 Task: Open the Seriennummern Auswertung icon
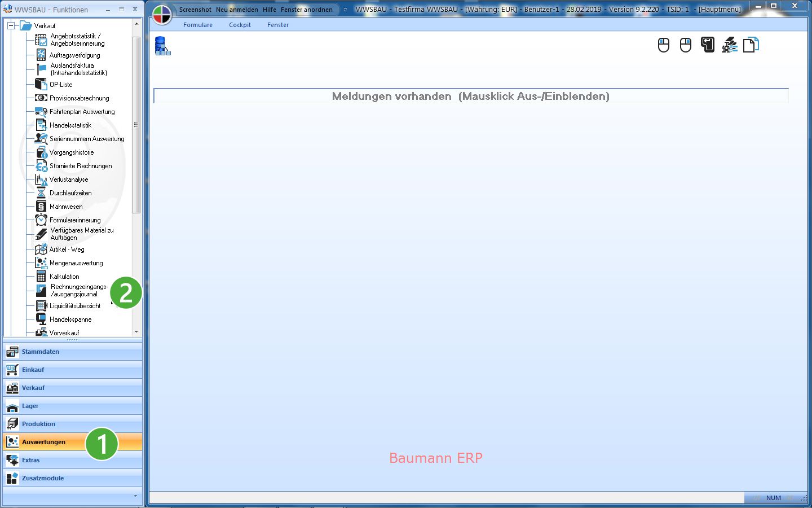tap(41, 138)
